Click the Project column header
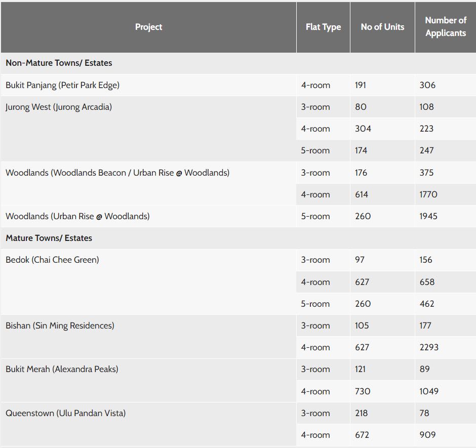The height and width of the screenshot is (448, 476). click(x=148, y=27)
